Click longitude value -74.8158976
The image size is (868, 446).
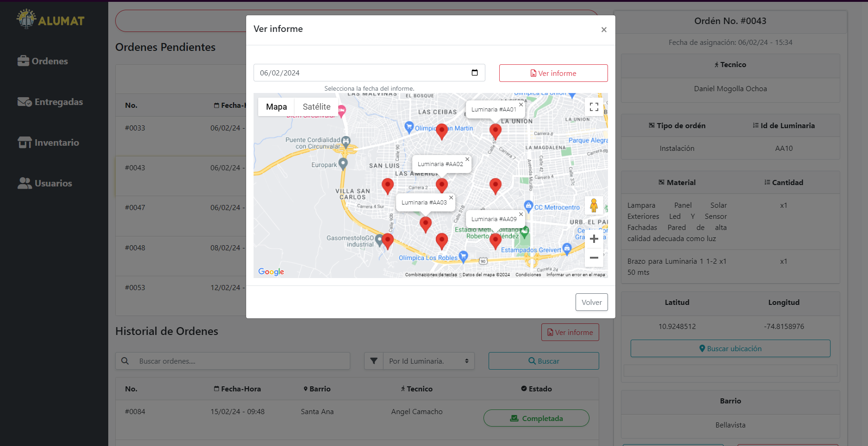784,327
